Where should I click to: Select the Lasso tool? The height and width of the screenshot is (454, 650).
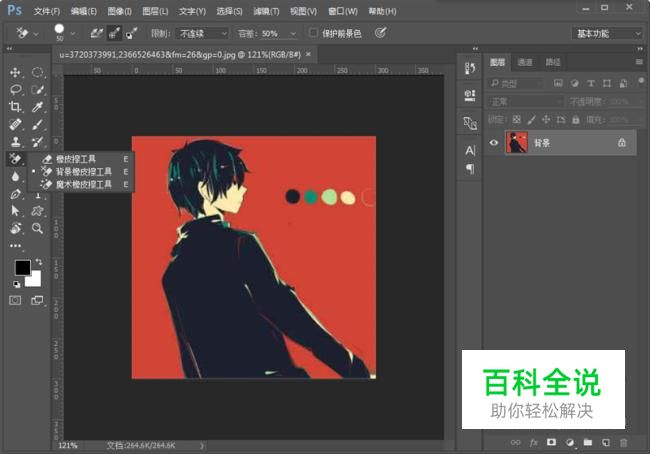click(x=15, y=90)
